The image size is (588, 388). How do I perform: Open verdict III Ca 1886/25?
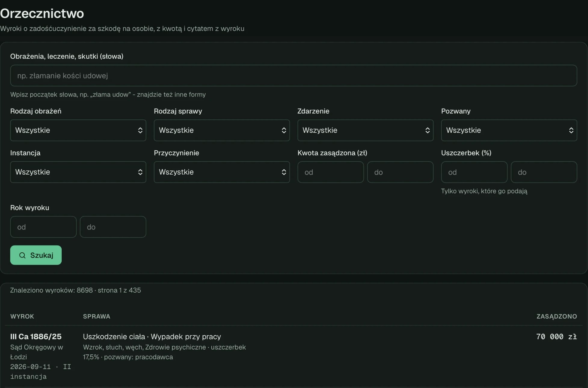36,337
